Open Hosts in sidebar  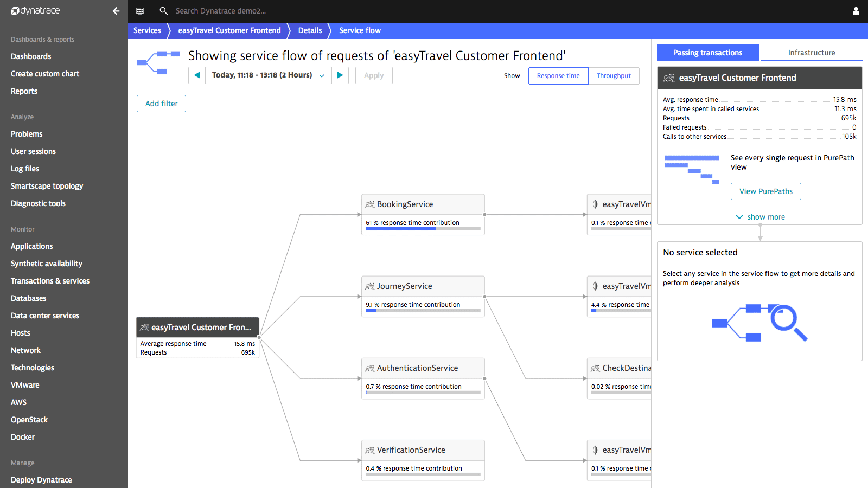click(20, 333)
